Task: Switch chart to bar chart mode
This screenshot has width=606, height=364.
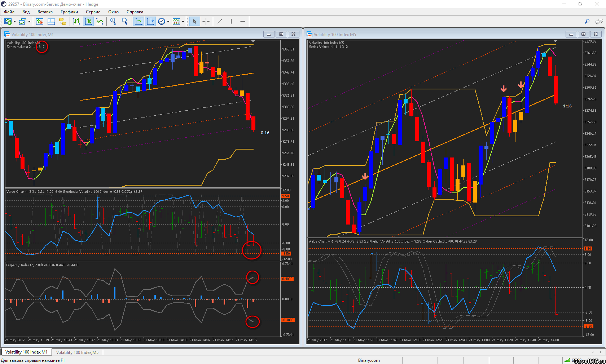Action: (x=76, y=22)
